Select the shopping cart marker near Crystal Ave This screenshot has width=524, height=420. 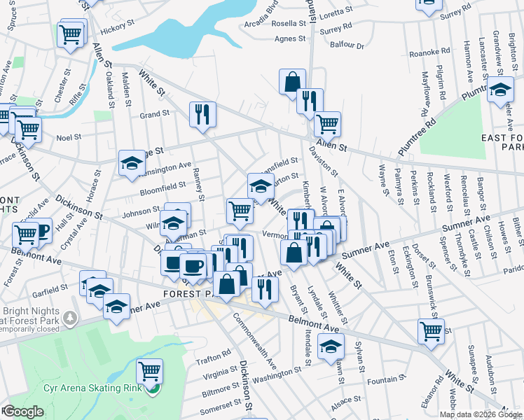pyautogui.click(x=25, y=235)
